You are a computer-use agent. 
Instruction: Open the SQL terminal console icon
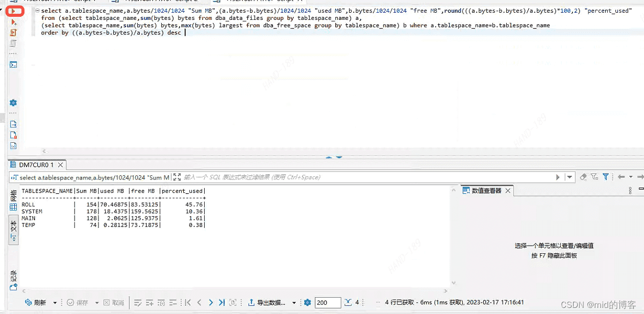(x=14, y=65)
